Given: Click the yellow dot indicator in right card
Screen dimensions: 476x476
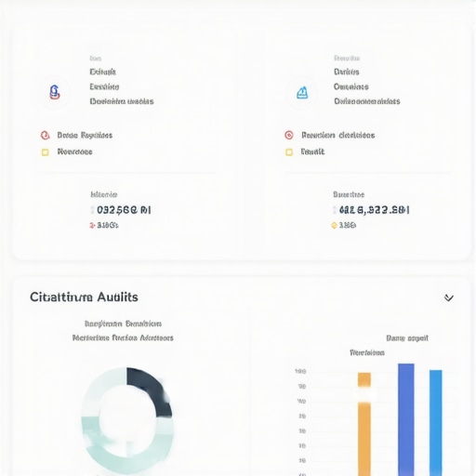Looking at the screenshot, I should tap(334, 225).
